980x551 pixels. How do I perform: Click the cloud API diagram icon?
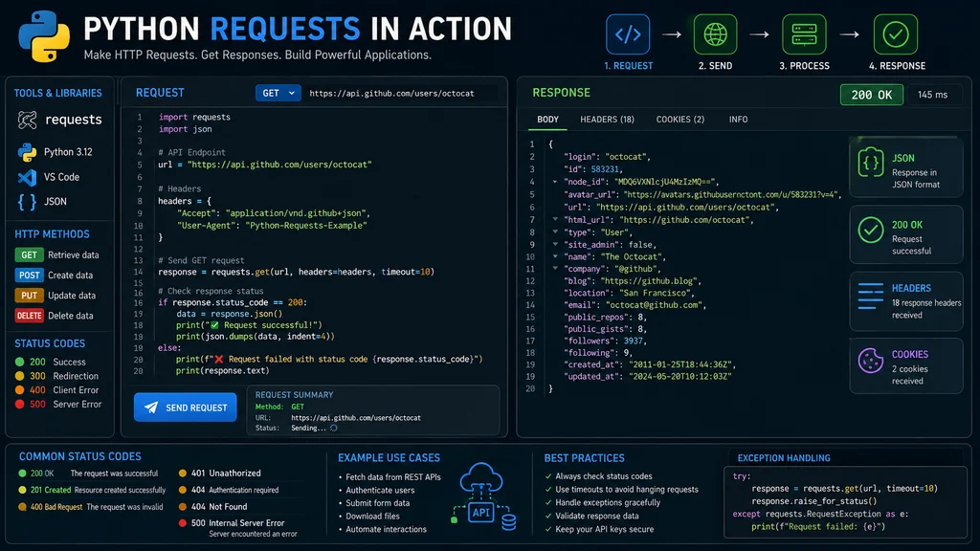tap(483, 496)
